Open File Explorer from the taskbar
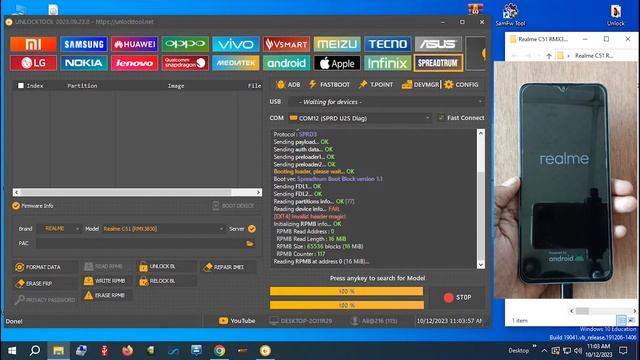 tap(58, 351)
